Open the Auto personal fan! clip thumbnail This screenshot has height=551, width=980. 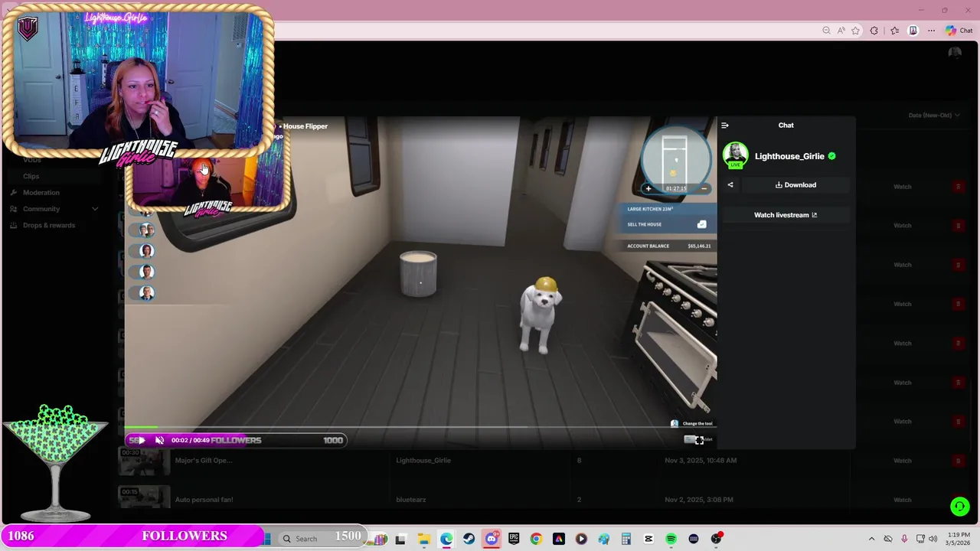144,498
